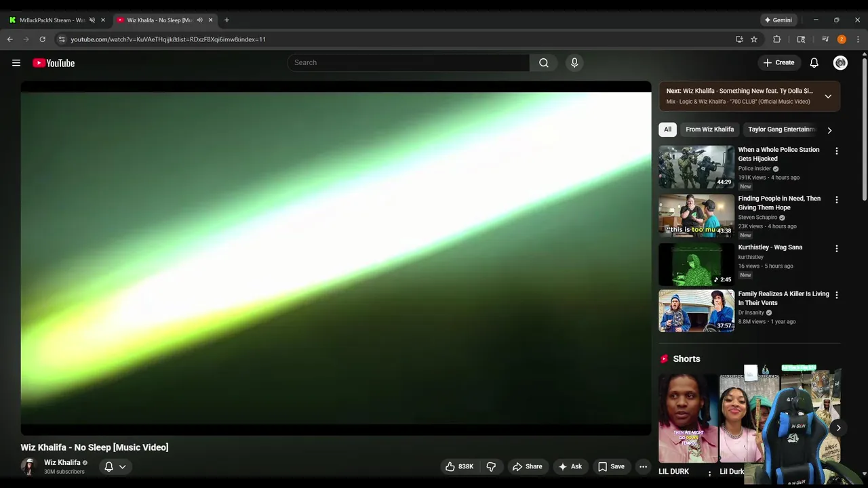The width and height of the screenshot is (868, 488).
Task: Start voice search with microphone icon
Action: [x=574, y=63]
